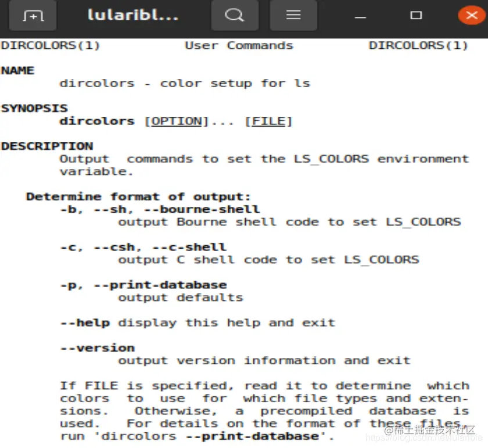Click the underlined 'OPTION' in synopsis
Viewport: 488px width, 448px height.
click(x=177, y=121)
